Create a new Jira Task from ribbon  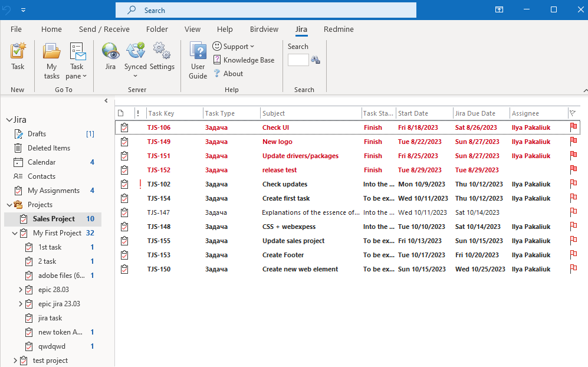18,56
